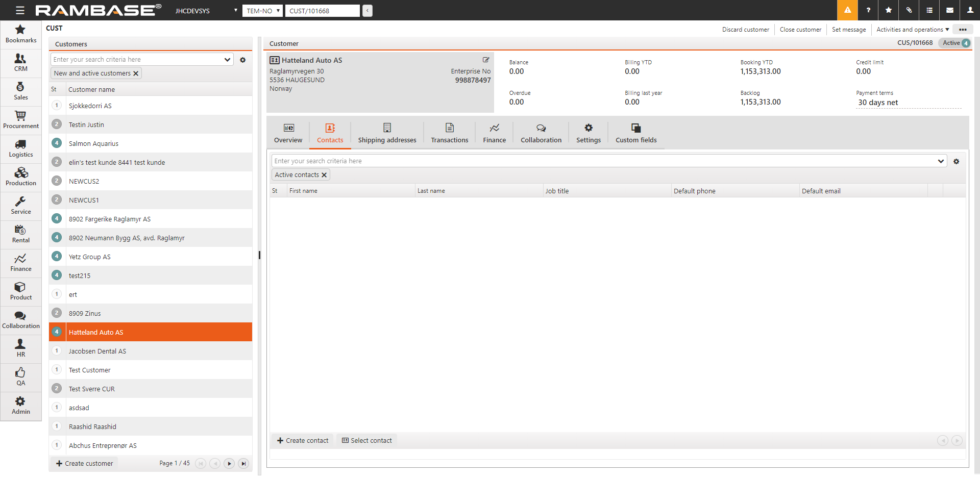The height and width of the screenshot is (478, 980).
Task: Open the Logistics truck icon module
Action: (x=20, y=148)
